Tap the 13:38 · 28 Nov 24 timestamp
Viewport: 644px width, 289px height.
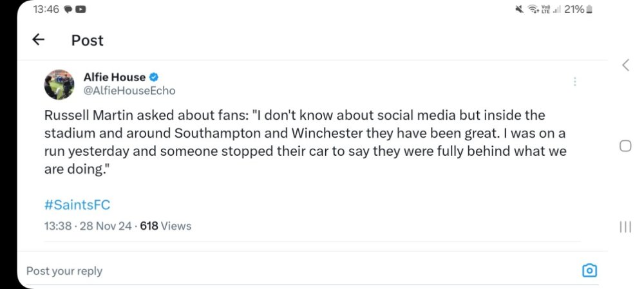point(86,226)
